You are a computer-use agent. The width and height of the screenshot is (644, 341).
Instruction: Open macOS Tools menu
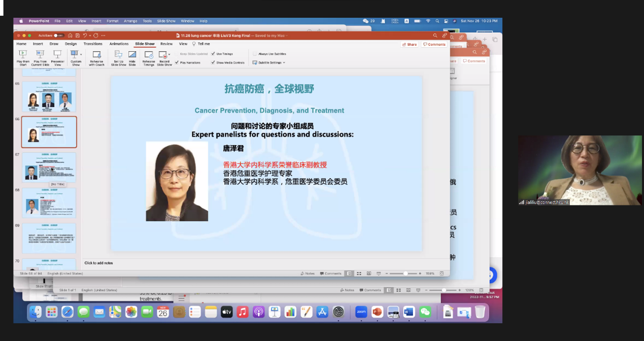147,21
